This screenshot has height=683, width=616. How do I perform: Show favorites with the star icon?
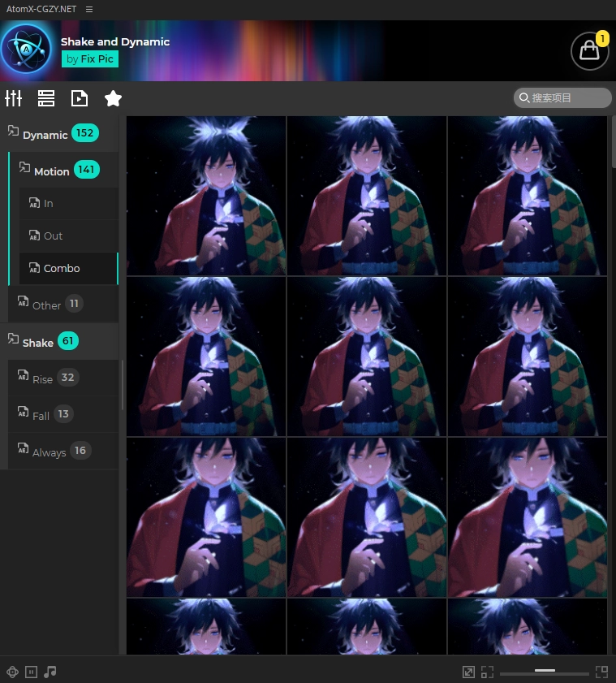point(113,98)
